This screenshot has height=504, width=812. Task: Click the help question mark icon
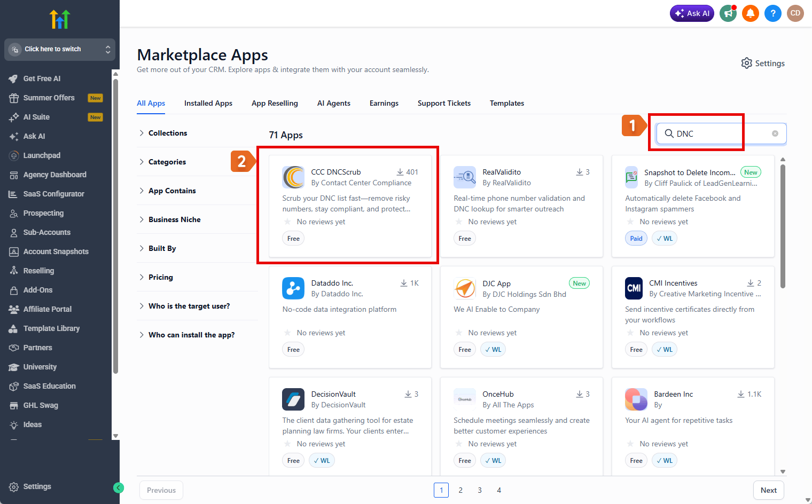coord(773,13)
